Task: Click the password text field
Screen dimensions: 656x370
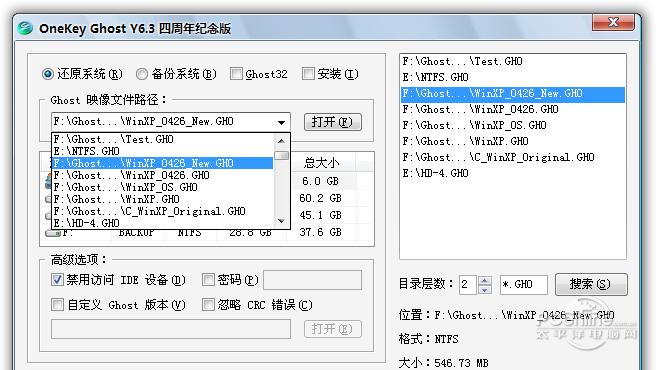Action: (x=312, y=280)
